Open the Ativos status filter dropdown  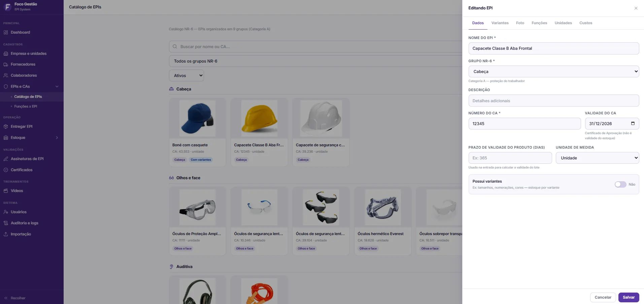point(187,76)
